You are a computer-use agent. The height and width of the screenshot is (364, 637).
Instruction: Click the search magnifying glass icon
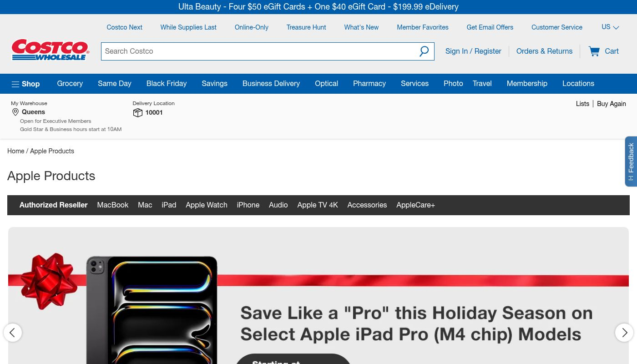coord(424,51)
